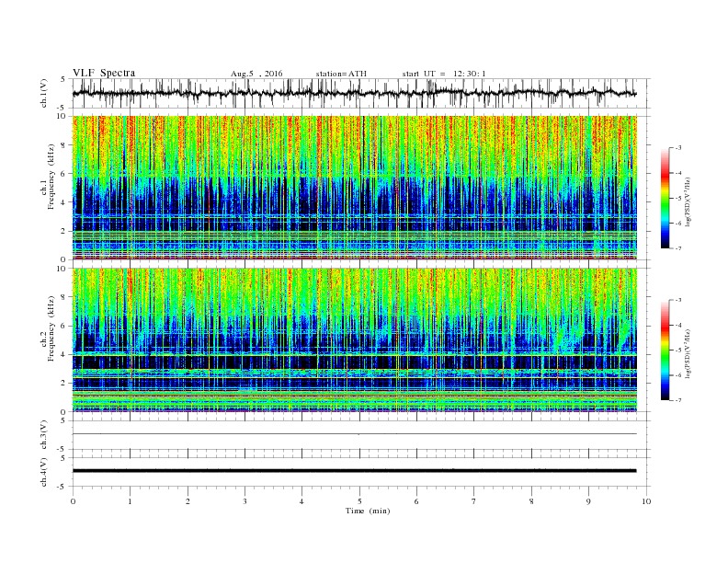
Task: Click time axis tick label "1" at bottom
Action: tap(130, 501)
